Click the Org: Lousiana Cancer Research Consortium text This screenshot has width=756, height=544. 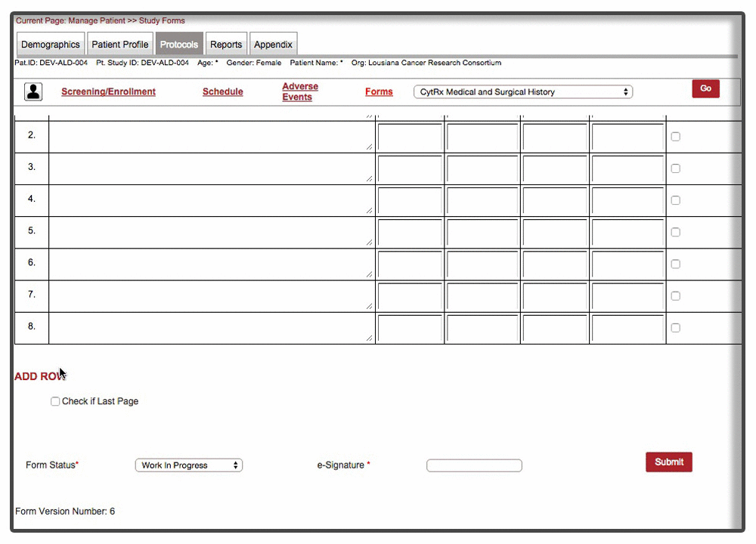(426, 63)
